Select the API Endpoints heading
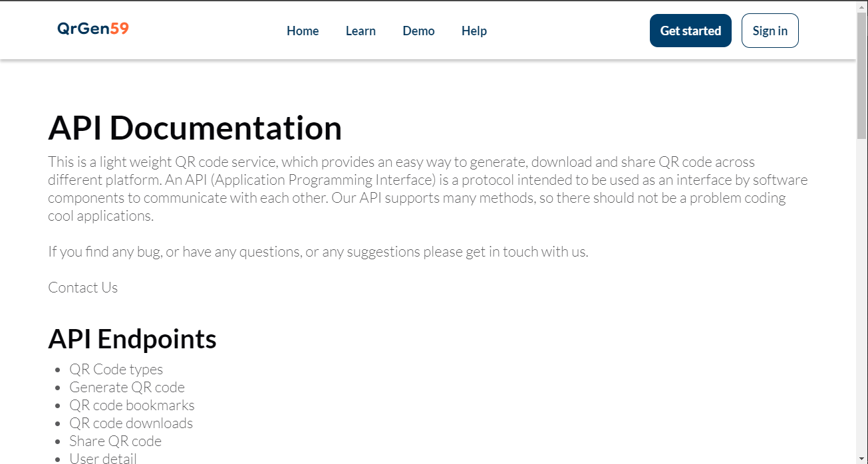Image resolution: width=868 pixels, height=464 pixels. (132, 339)
